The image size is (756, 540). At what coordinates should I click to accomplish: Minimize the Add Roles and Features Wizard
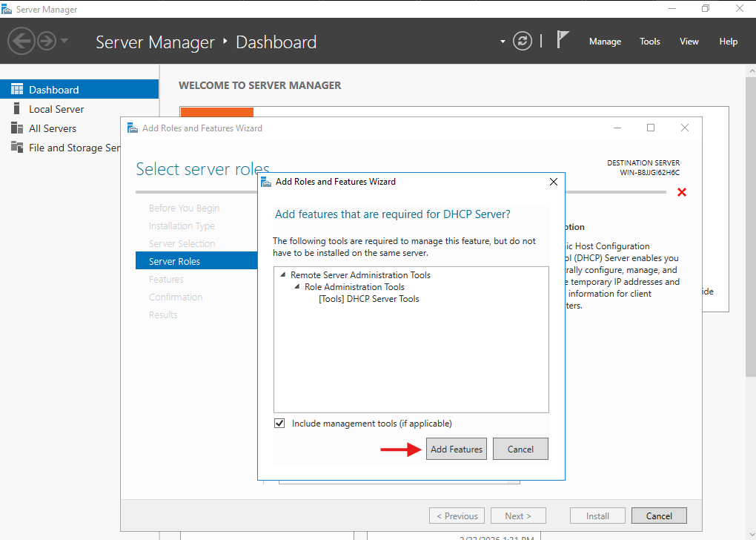pyautogui.click(x=617, y=128)
